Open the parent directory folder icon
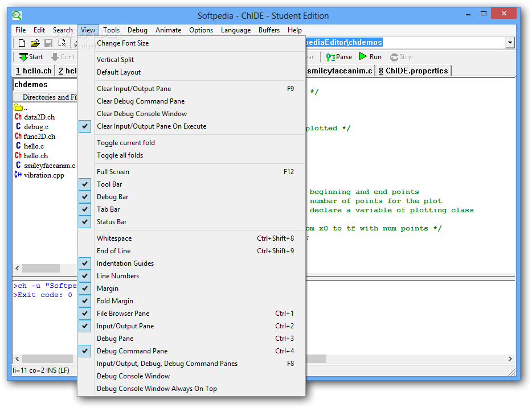The width and height of the screenshot is (532, 408). 18,108
